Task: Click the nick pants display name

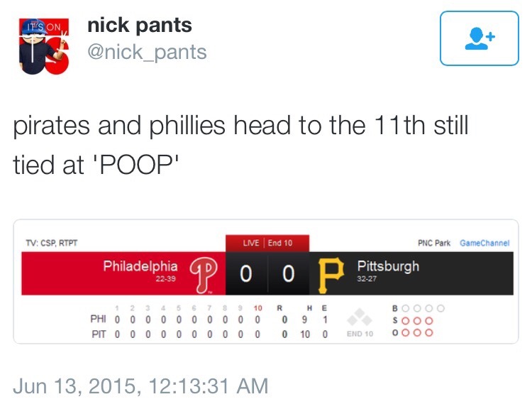Action: pos(139,26)
